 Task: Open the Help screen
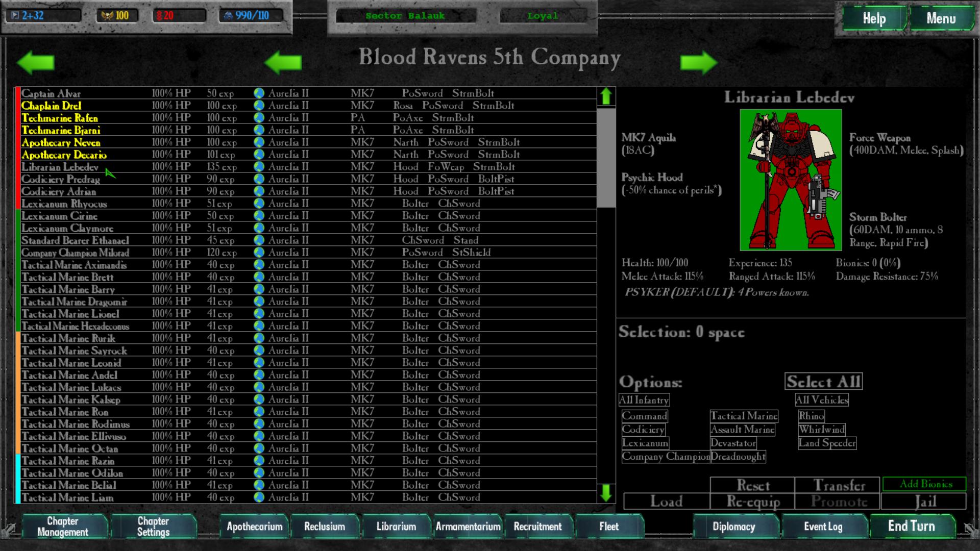click(874, 19)
